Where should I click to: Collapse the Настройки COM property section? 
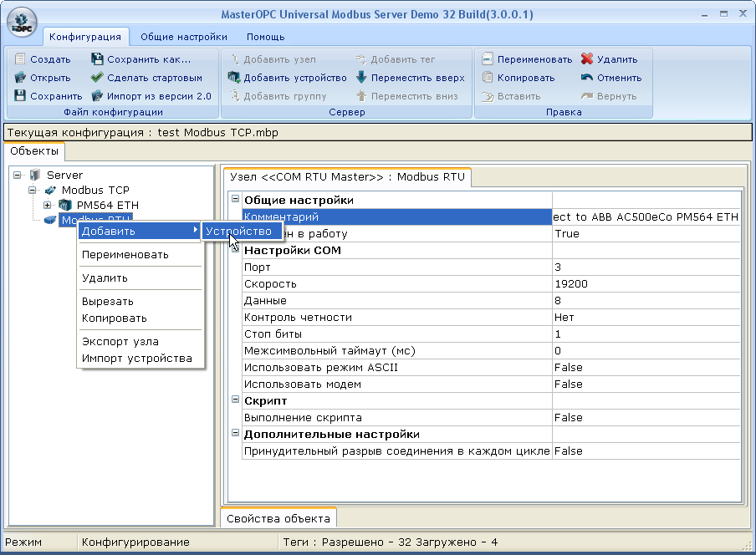(235, 250)
